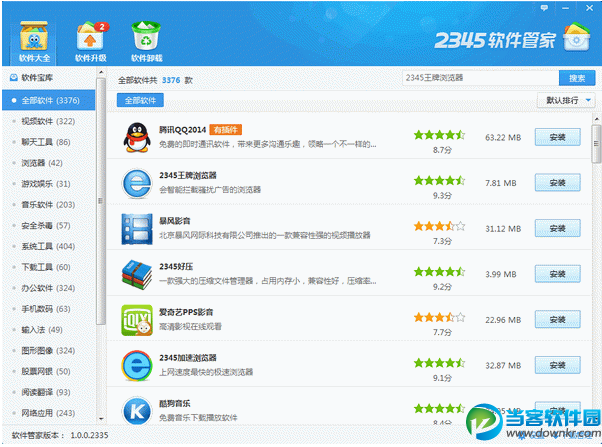
Task: Select 股票网银 (50) category
Action: pos(48,371)
